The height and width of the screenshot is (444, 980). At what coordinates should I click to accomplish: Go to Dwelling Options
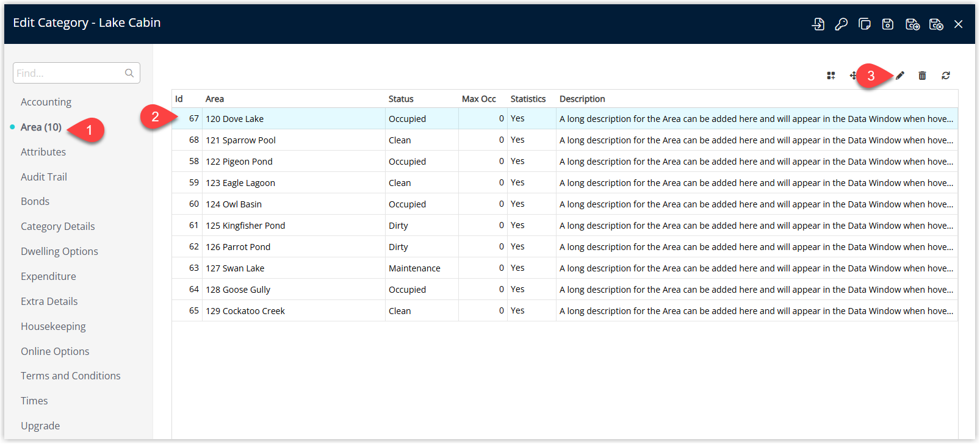click(59, 251)
